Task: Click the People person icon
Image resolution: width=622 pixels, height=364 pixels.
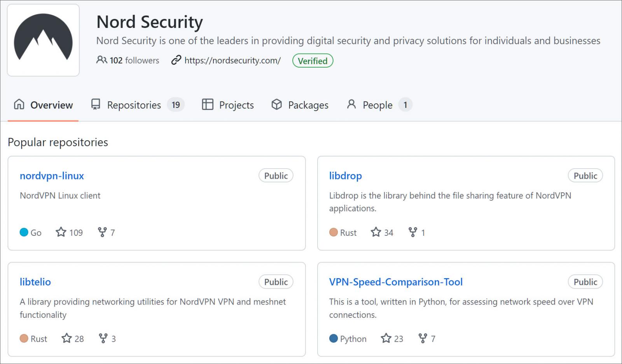Action: pos(351,104)
